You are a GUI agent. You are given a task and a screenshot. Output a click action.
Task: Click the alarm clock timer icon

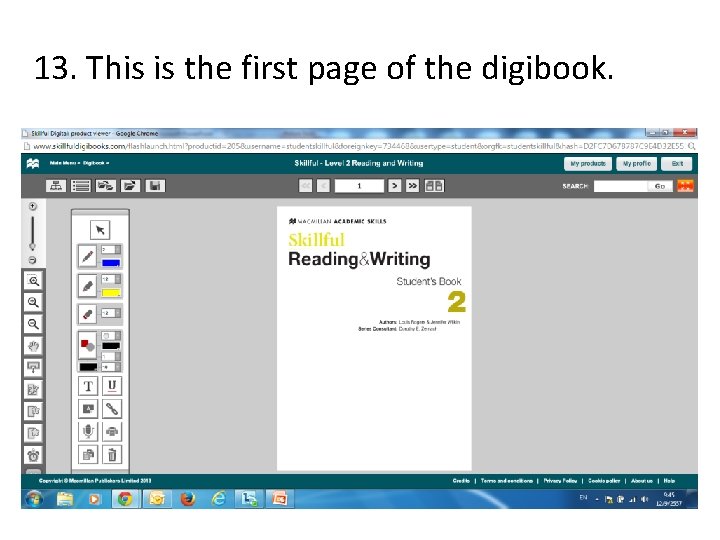coord(33,455)
